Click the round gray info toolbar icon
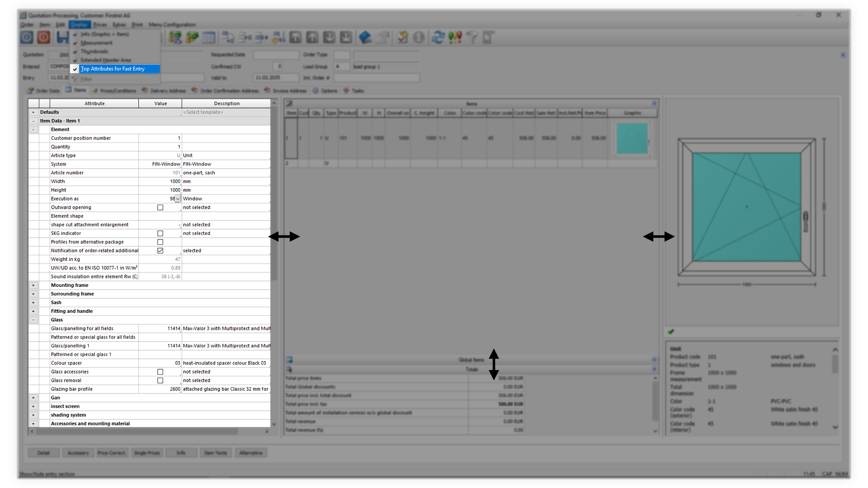The height and width of the screenshot is (488, 868). (419, 38)
